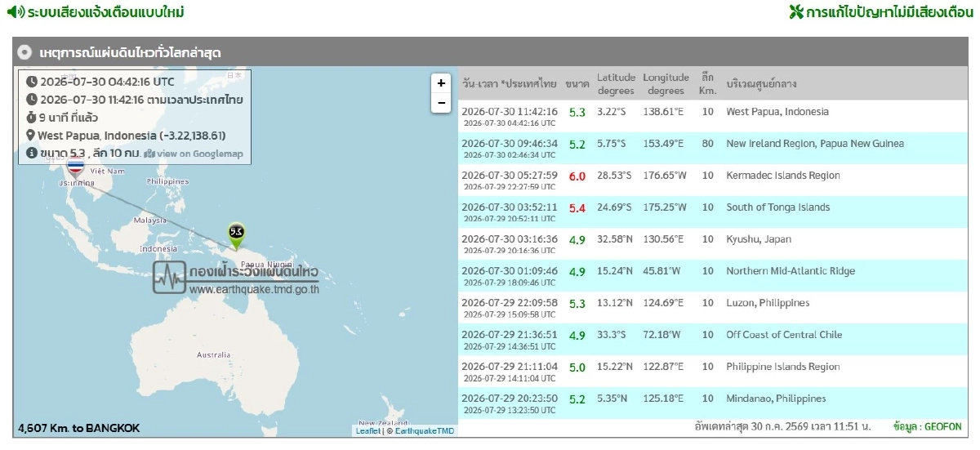Open the new alert sound system link
Screen dimensions: 980x450
coord(105,12)
